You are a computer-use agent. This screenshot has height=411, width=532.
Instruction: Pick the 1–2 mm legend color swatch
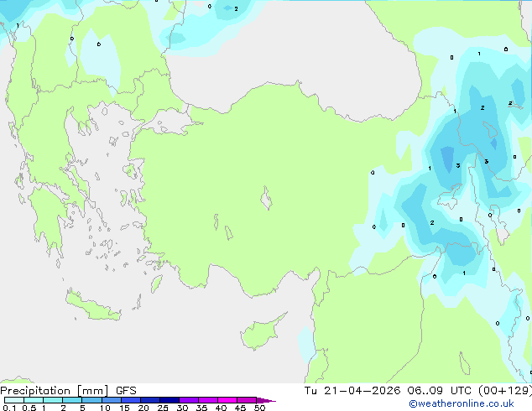pos(53,400)
